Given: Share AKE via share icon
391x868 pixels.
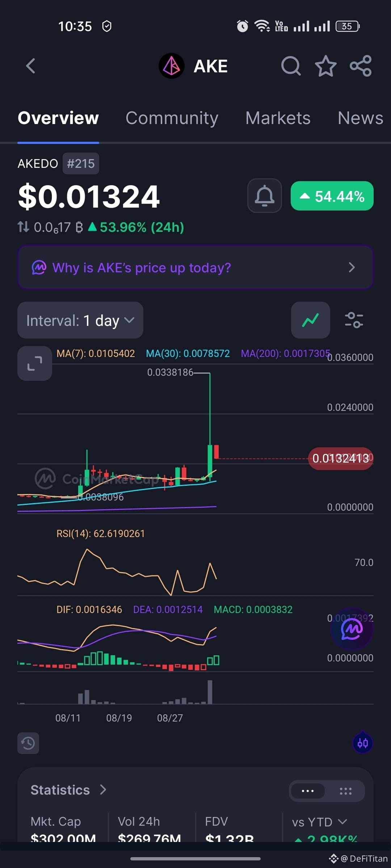Looking at the screenshot, I should point(361,66).
